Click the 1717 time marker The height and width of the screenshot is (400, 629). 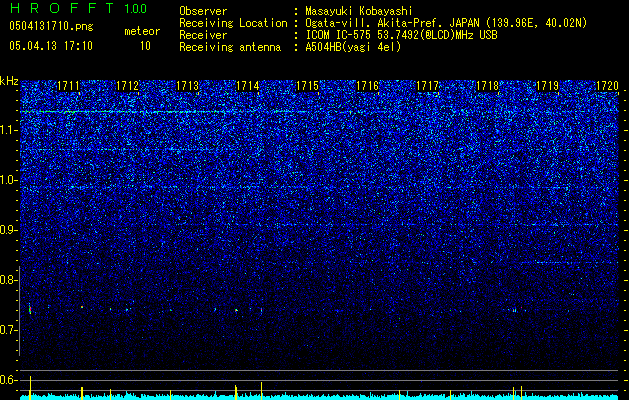point(428,86)
